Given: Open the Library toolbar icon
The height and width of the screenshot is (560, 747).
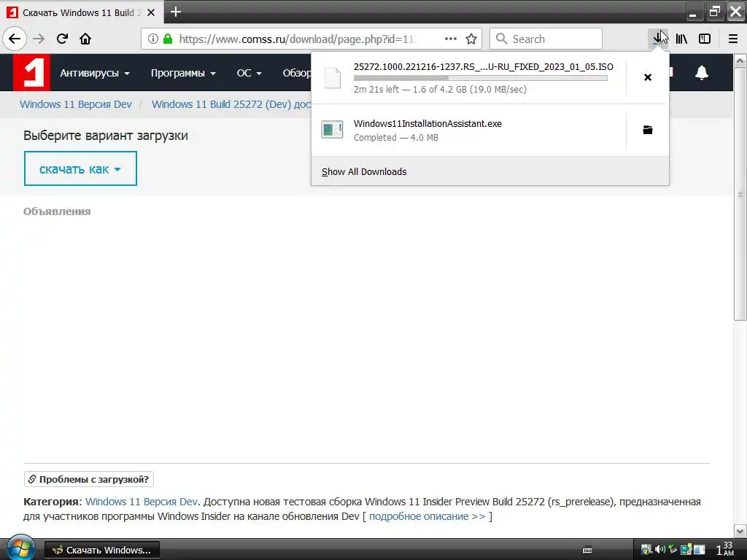Looking at the screenshot, I should coord(681,39).
